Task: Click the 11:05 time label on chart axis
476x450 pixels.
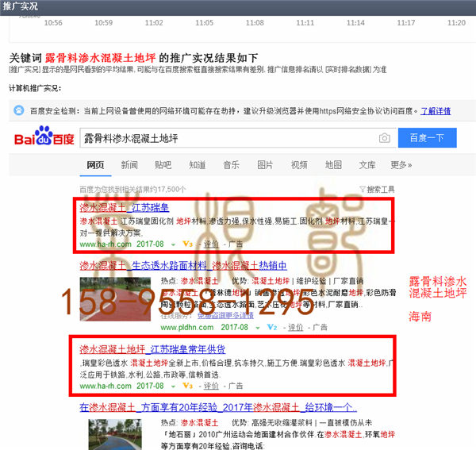Action: pos(205,23)
